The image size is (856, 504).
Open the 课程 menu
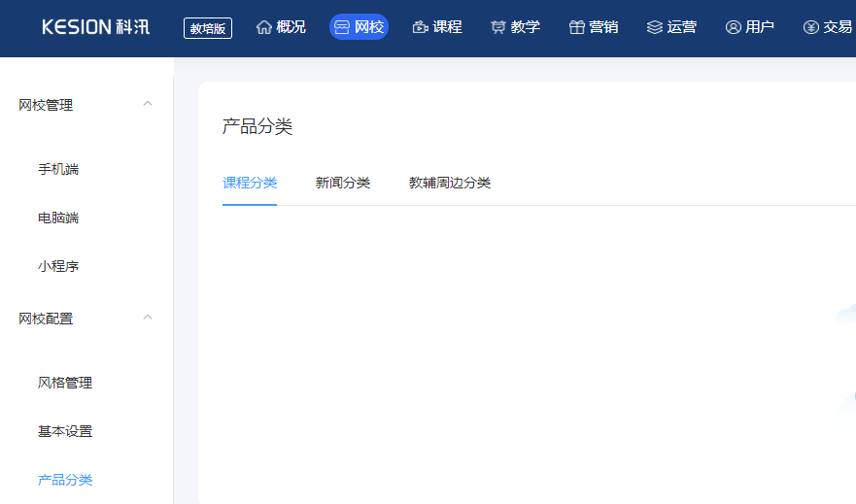click(447, 27)
